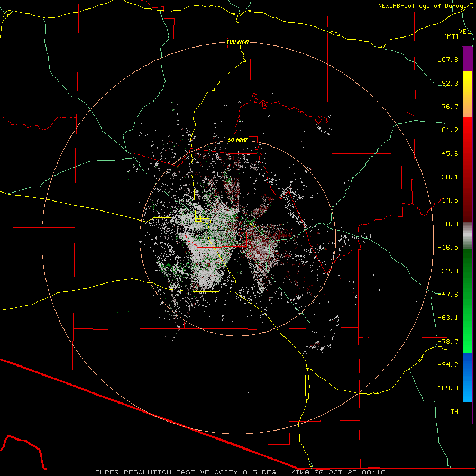This screenshot has width=476, height=476.
Task: Pick the black TH segment of color bar
Action: point(467,413)
